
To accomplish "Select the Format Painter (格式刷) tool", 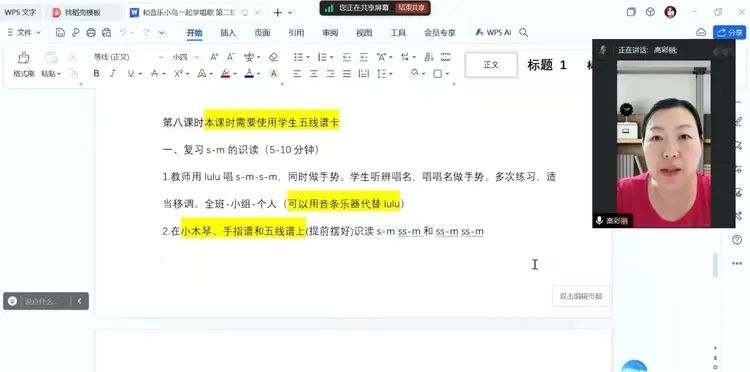I will [23, 65].
